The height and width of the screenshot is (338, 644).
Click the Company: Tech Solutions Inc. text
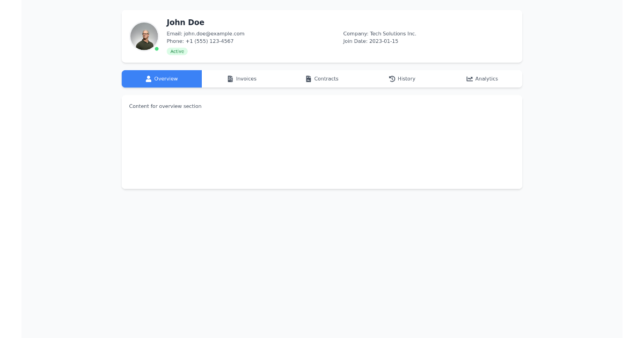click(379, 33)
